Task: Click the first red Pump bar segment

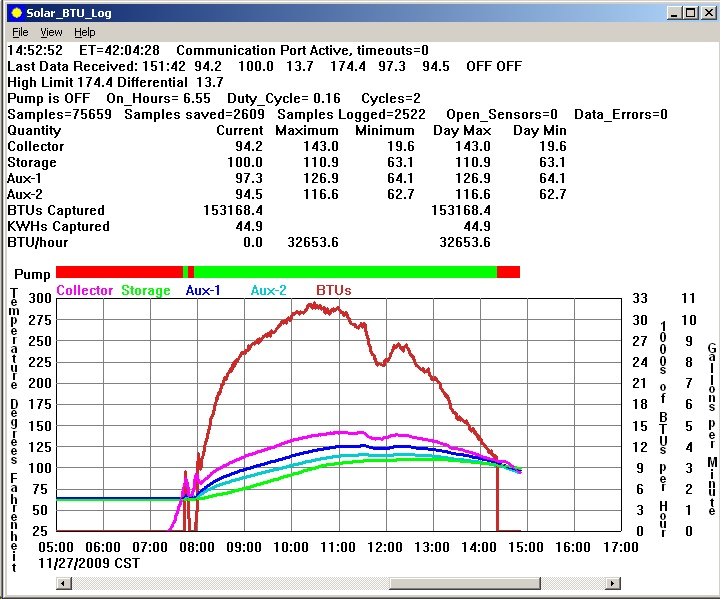Action: tap(120, 272)
